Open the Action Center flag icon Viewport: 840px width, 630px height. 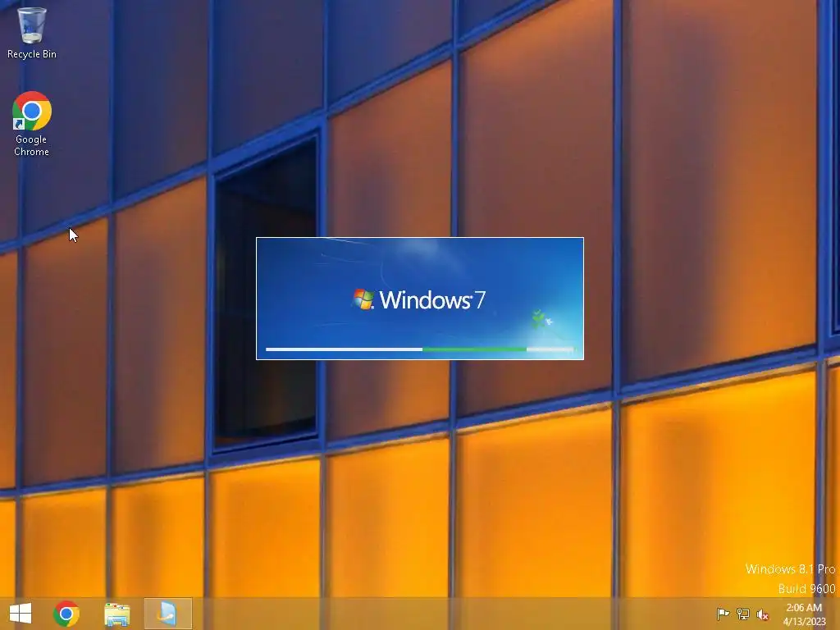coord(723,614)
